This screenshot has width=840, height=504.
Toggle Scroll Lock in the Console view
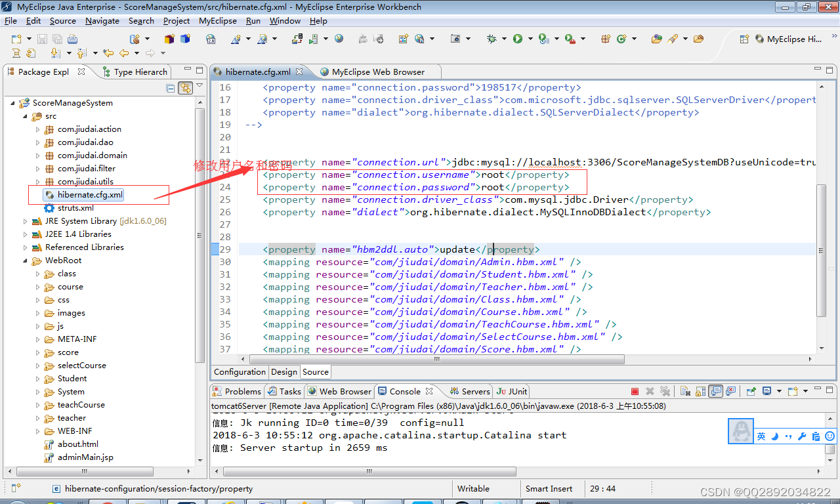click(x=700, y=391)
